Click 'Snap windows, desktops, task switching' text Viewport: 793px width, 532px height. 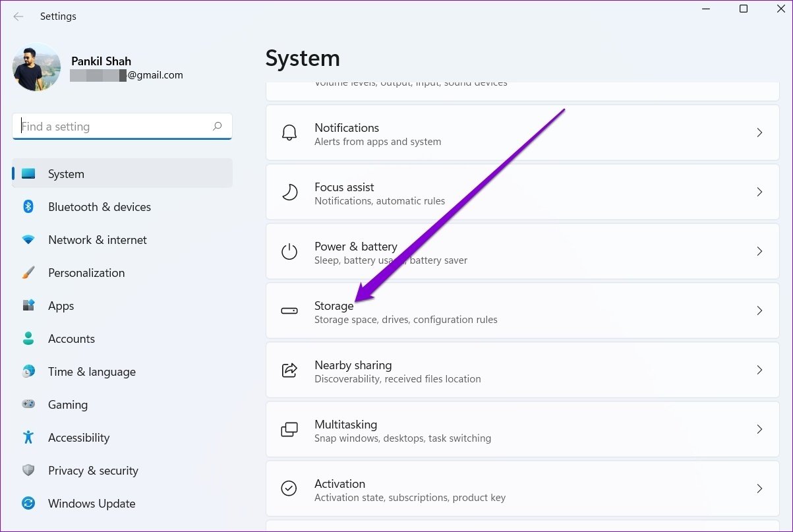[x=403, y=438]
